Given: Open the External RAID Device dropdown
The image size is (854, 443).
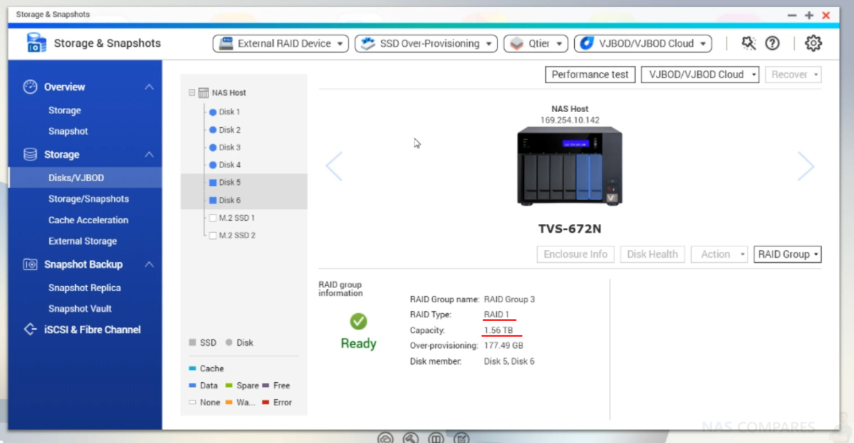Looking at the screenshot, I should 281,44.
